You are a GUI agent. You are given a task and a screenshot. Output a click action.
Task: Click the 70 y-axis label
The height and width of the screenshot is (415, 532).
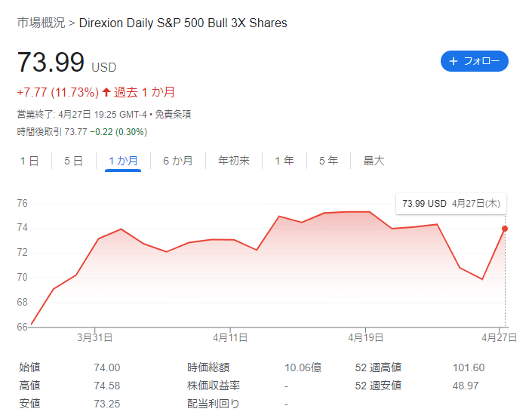(23, 277)
